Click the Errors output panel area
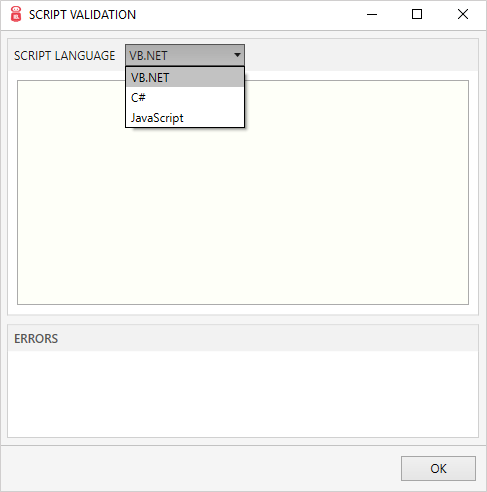Screen dimensions: 487x492 click(x=243, y=394)
